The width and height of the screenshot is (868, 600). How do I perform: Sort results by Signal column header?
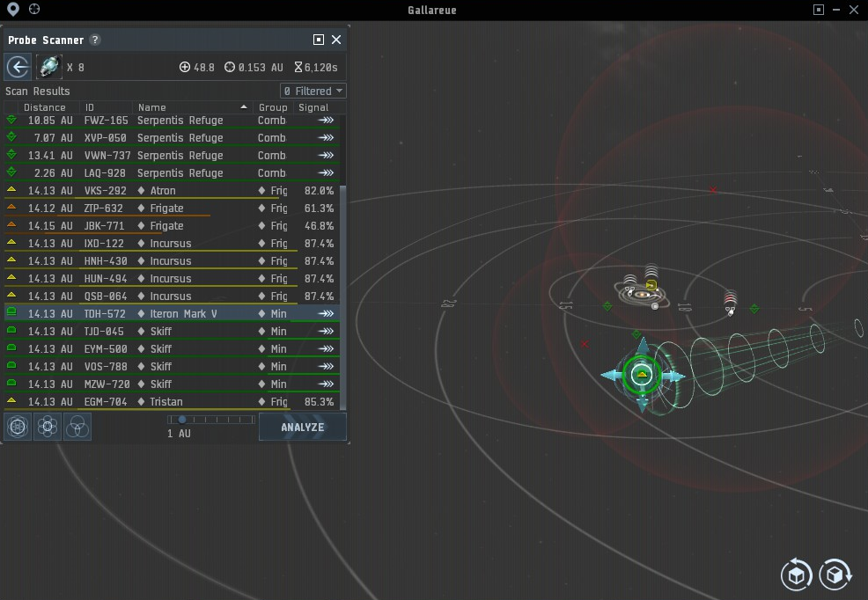pyautogui.click(x=315, y=107)
